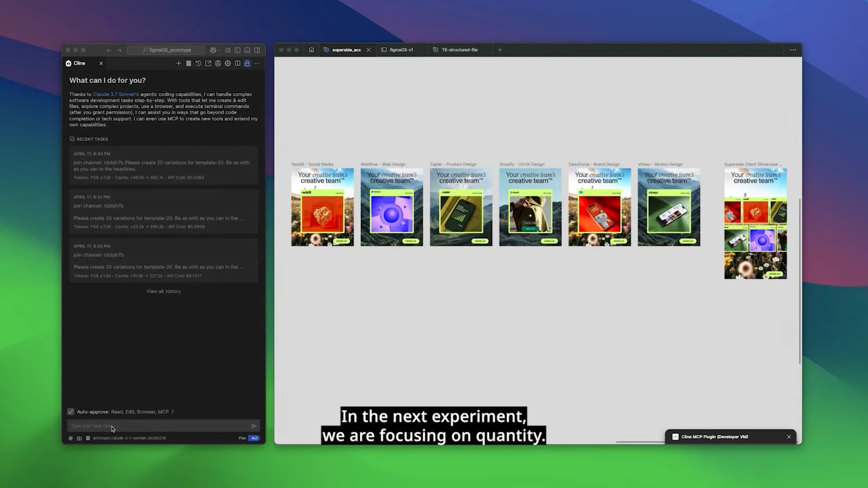
Task: Open MCP servers icon in Cline toolbar
Action: [x=188, y=63]
